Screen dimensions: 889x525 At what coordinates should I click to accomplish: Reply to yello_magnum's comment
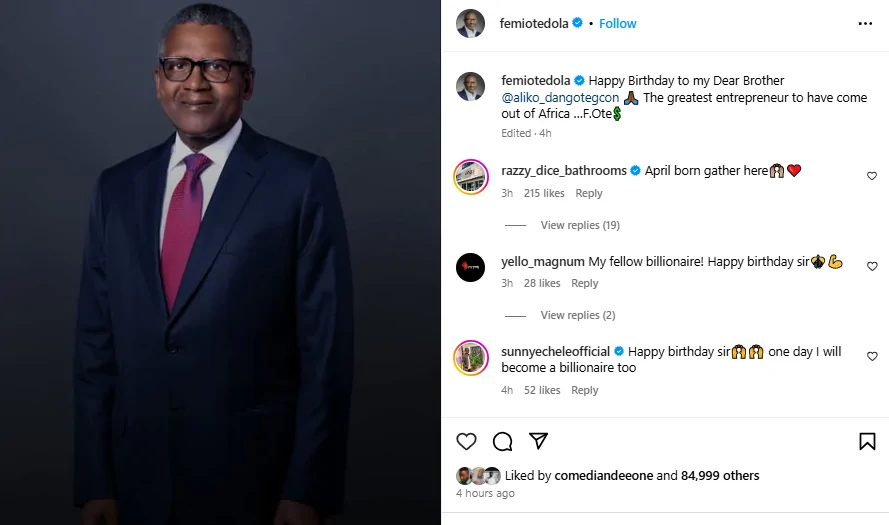(584, 283)
